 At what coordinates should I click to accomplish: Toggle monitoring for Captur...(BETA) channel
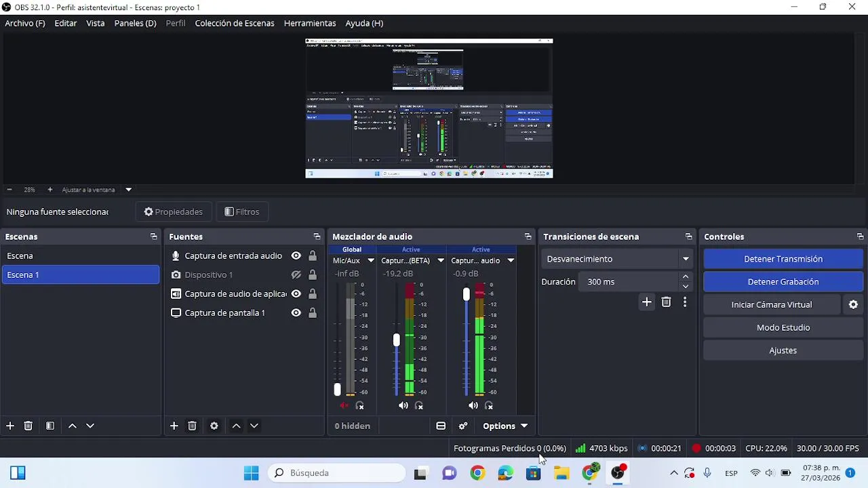click(419, 405)
